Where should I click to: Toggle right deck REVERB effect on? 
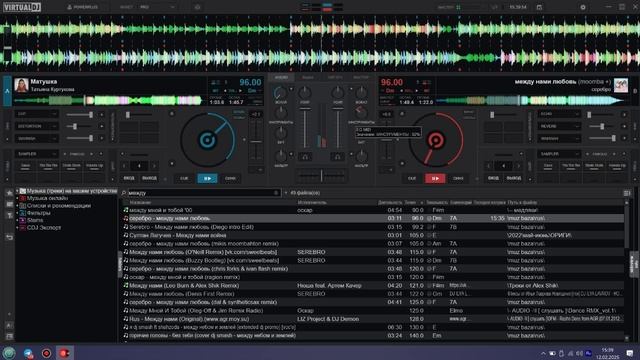(624, 127)
